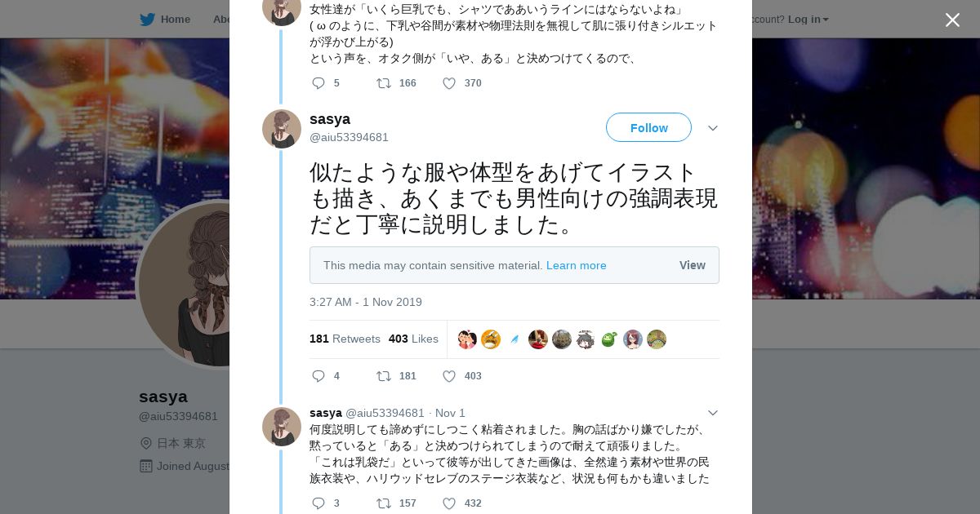Reply to the top tweet with 5 replies
The image size is (980, 514).
point(318,83)
